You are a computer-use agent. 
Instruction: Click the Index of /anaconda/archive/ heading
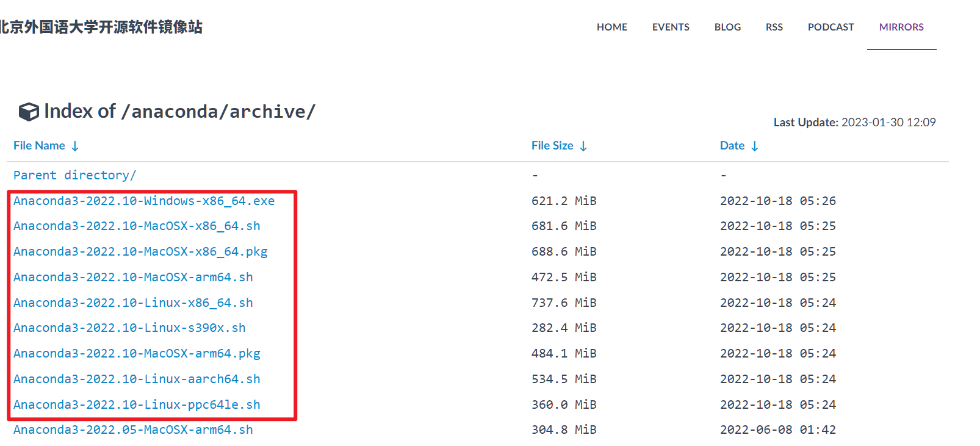[179, 111]
